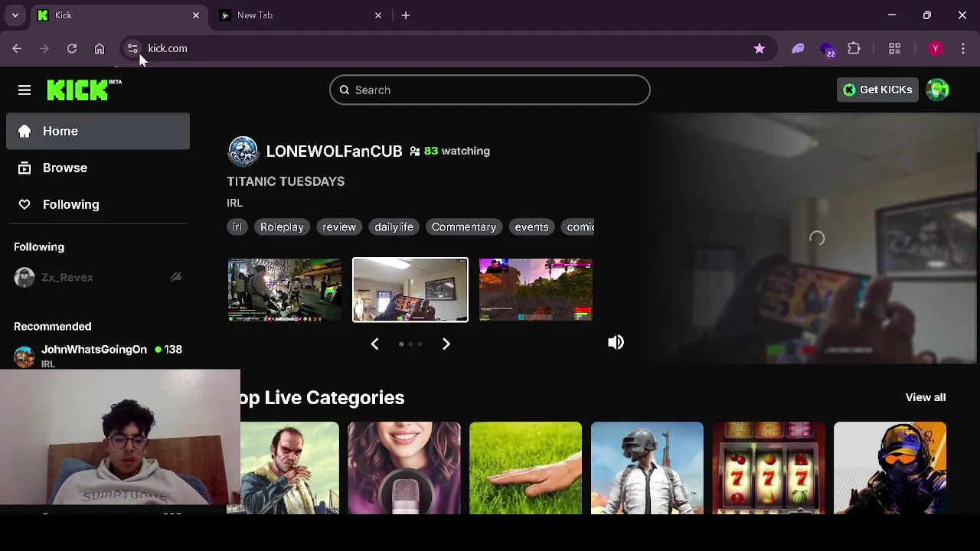Viewport: 980px width, 551px height.
Task: Reload the kick.com page
Action: pyautogui.click(x=72, y=48)
